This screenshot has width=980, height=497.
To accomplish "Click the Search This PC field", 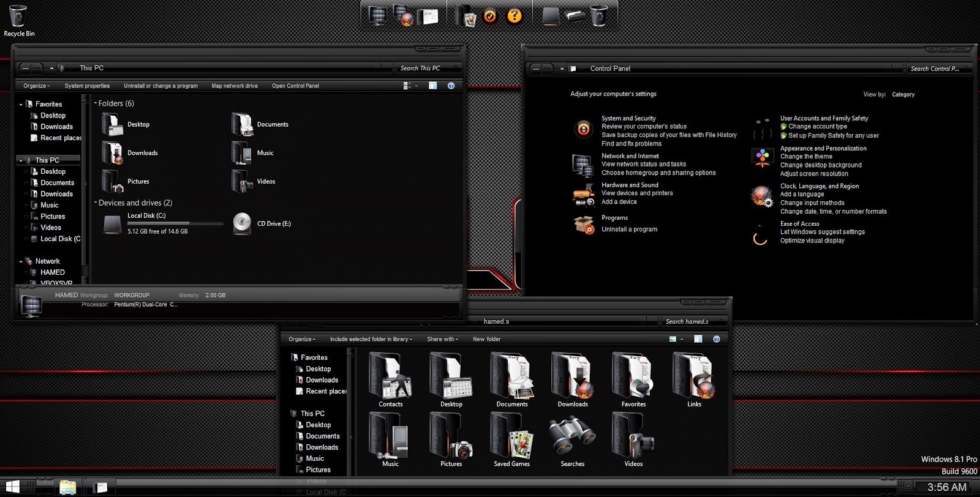I will coord(428,68).
